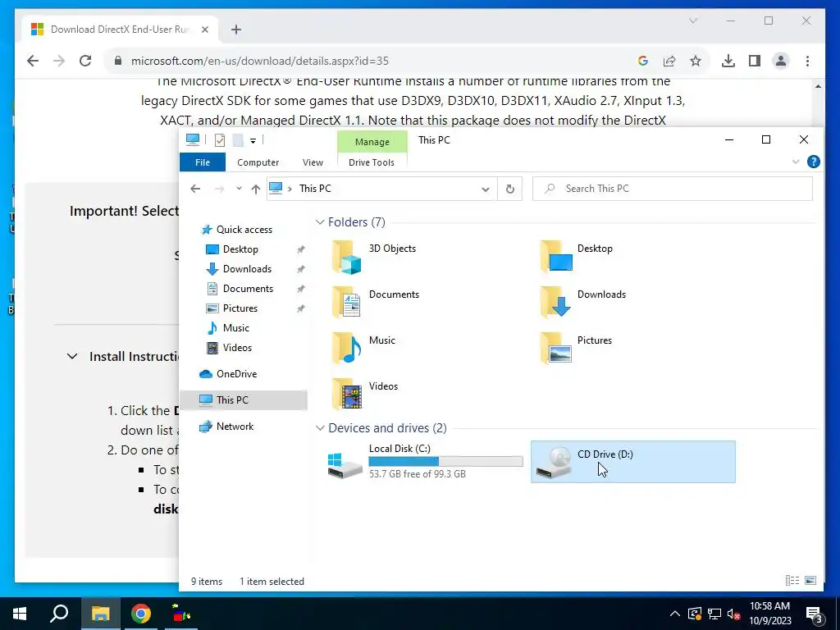Open Explorer help question mark icon
Viewport: 840px width, 630px height.
point(813,162)
